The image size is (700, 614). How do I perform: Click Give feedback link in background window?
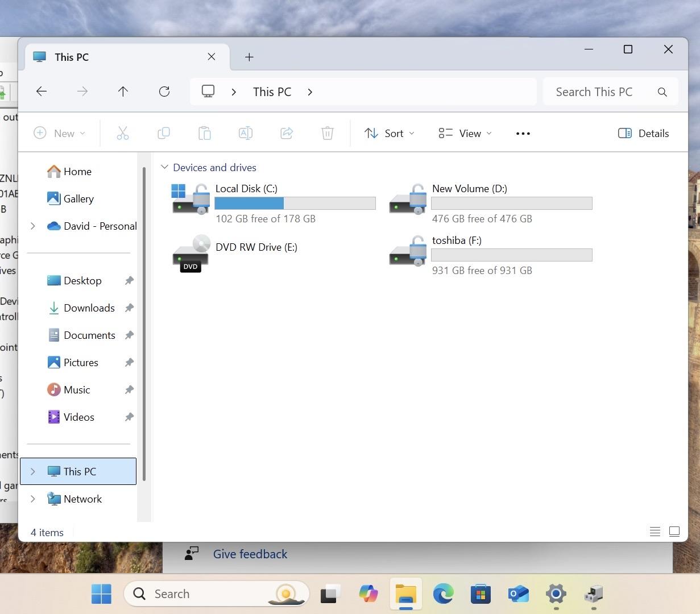[250, 554]
